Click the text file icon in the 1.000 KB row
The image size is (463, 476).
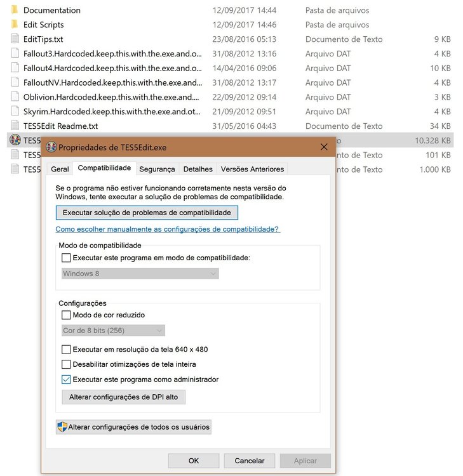15,169
